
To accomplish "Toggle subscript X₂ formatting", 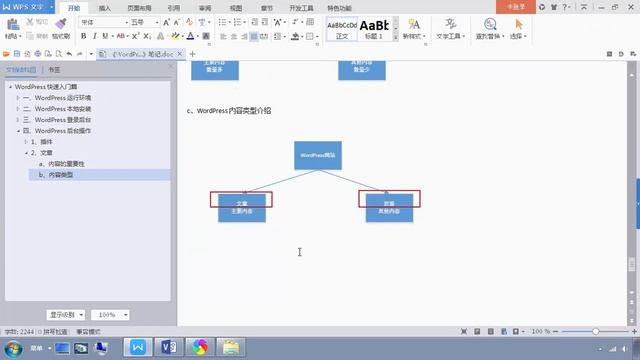I will coord(147,36).
